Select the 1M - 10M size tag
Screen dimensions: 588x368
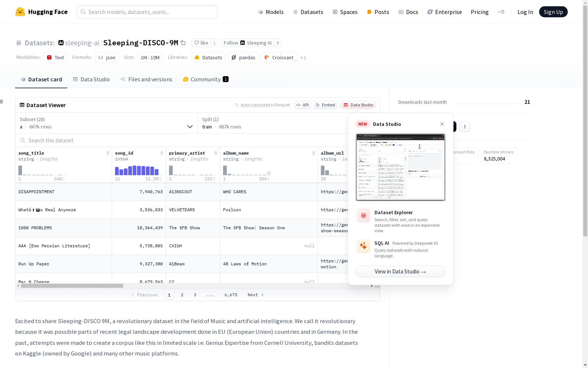pos(150,57)
